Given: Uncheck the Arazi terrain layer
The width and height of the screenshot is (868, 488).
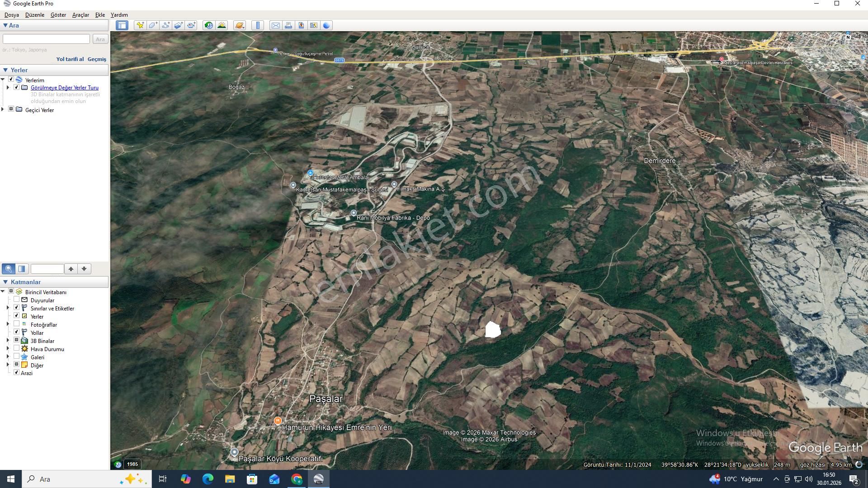Looking at the screenshot, I should pos(17,373).
